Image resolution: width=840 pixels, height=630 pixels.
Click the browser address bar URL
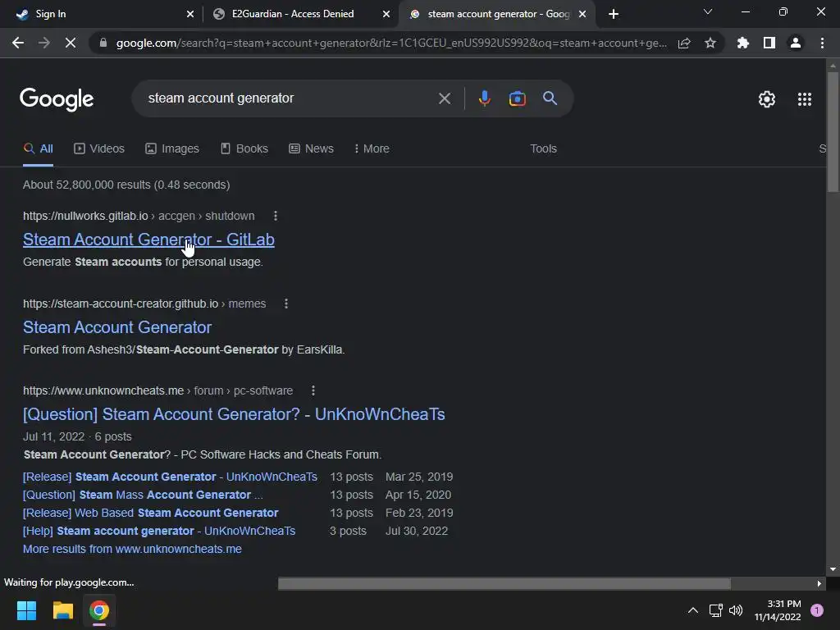(x=391, y=43)
